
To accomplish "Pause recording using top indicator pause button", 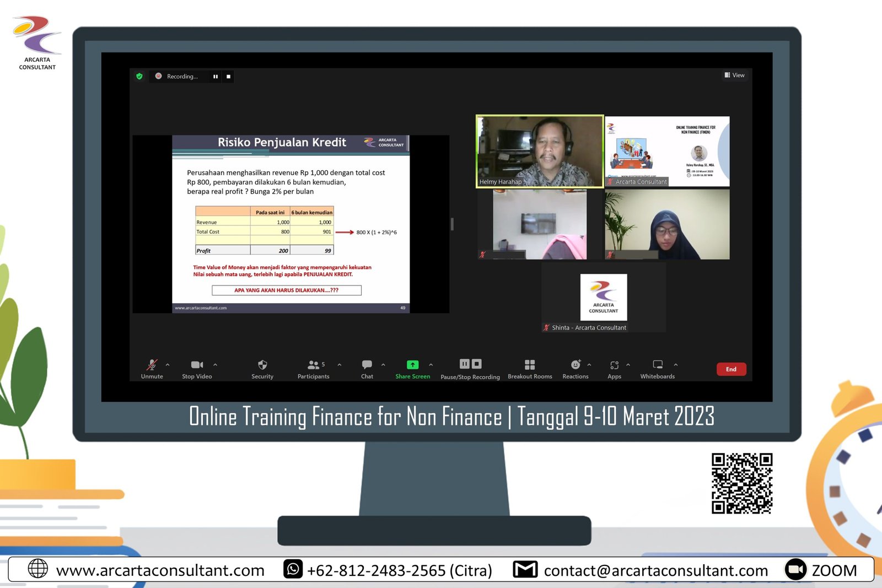I will [216, 77].
